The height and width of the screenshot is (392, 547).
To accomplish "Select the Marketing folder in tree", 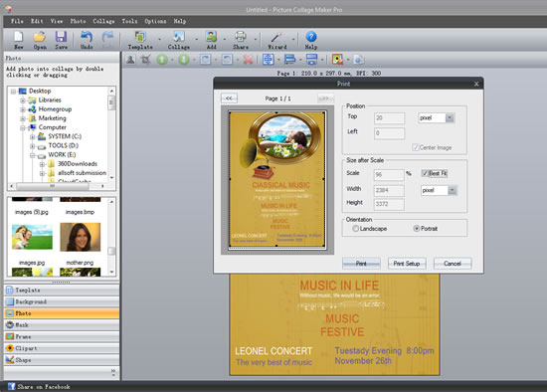I will tap(52, 118).
